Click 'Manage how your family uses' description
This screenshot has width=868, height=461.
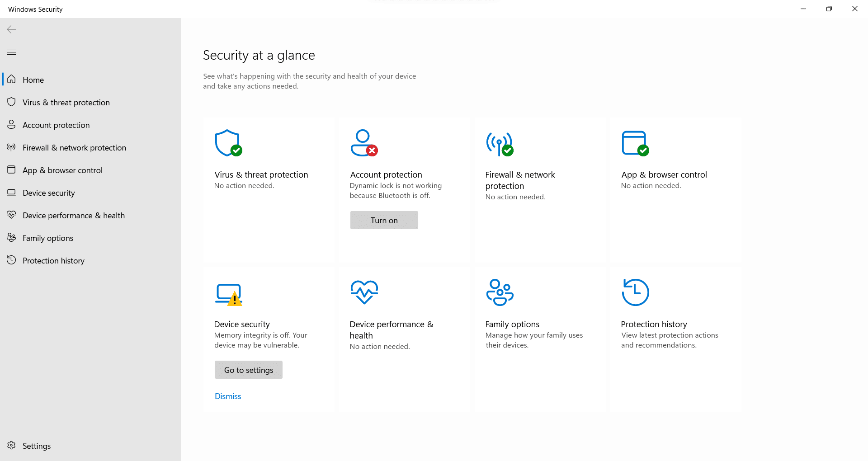pos(534,340)
